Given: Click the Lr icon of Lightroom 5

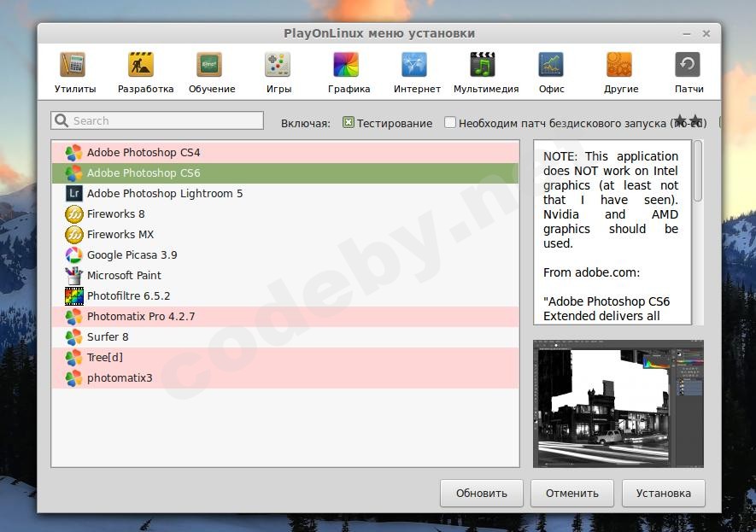Looking at the screenshot, I should click(x=73, y=193).
